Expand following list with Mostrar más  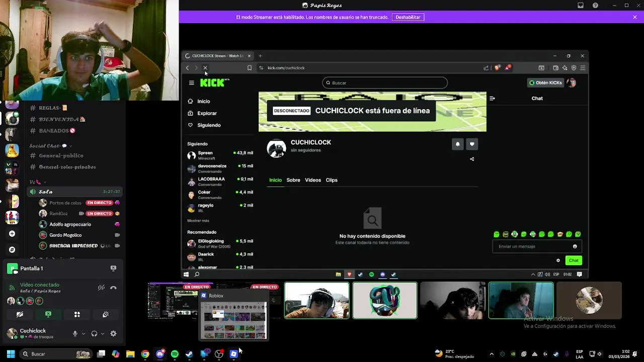[x=198, y=221]
